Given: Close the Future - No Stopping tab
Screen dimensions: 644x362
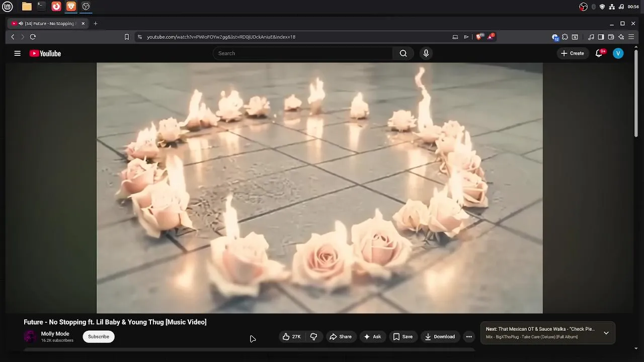Looking at the screenshot, I should [83, 24].
